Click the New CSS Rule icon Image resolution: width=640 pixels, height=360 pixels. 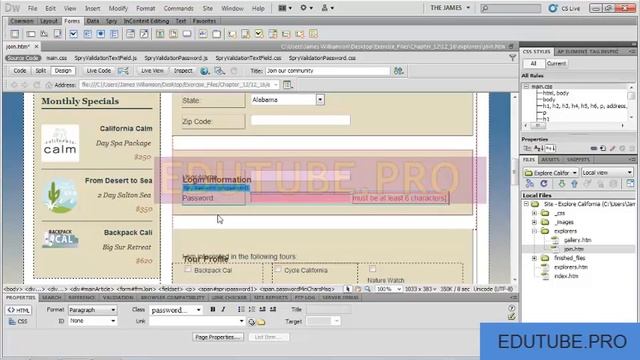pyautogui.click(x=603, y=149)
